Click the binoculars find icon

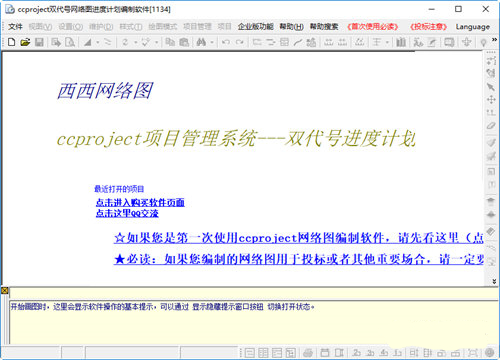point(201,42)
